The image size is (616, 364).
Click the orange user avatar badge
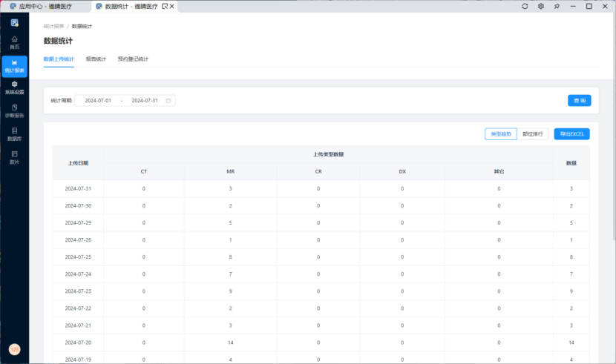(14, 349)
